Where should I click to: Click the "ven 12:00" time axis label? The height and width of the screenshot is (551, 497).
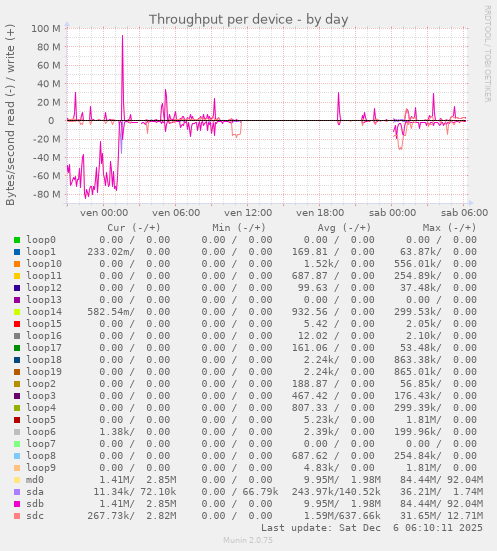(x=248, y=213)
